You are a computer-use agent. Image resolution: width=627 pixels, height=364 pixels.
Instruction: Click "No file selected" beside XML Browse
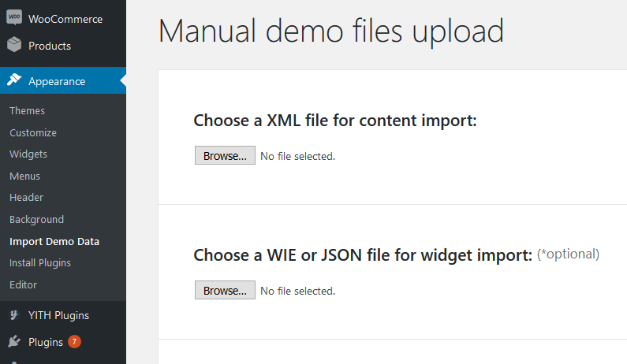pyautogui.click(x=298, y=156)
